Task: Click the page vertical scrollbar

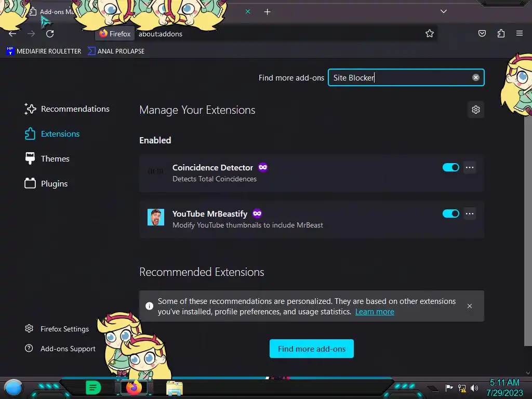Action: [x=528, y=231]
